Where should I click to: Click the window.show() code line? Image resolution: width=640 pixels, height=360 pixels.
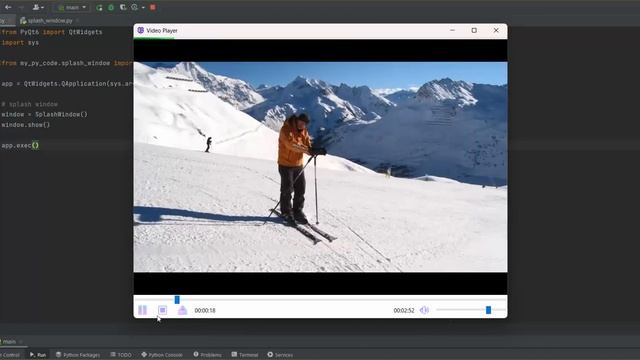click(25, 125)
